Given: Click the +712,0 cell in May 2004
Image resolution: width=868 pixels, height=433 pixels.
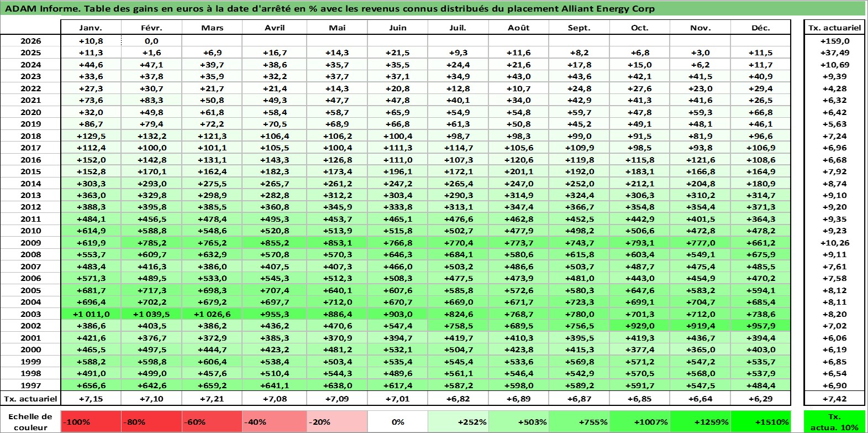Looking at the screenshot, I should coord(337,302).
